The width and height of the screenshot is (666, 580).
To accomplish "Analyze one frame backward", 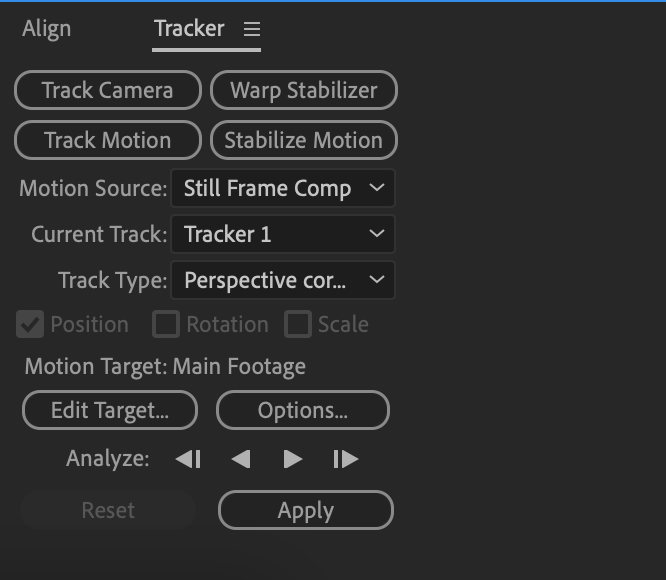I will (188, 459).
